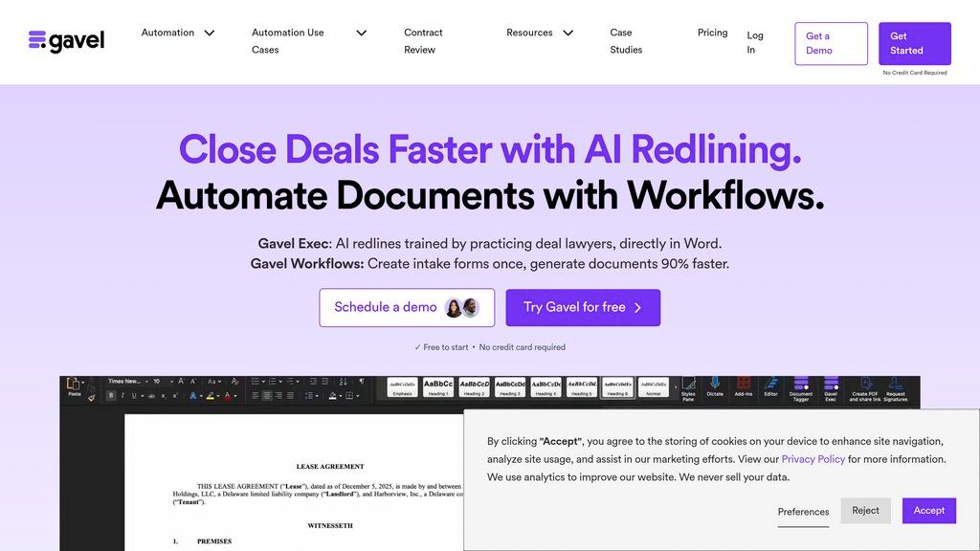The width and height of the screenshot is (980, 551).
Task: Pick the yellow highlight color icon
Action: click(210, 395)
